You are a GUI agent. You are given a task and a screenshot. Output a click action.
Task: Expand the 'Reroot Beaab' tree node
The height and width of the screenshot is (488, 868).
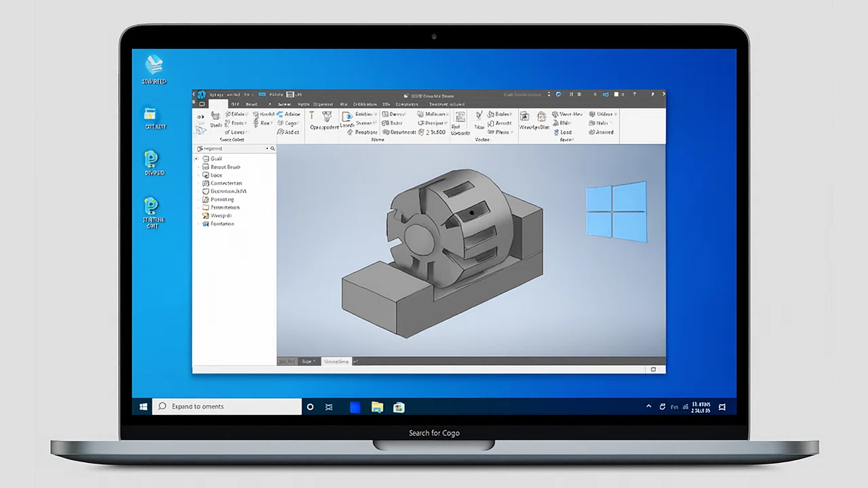click(198, 167)
